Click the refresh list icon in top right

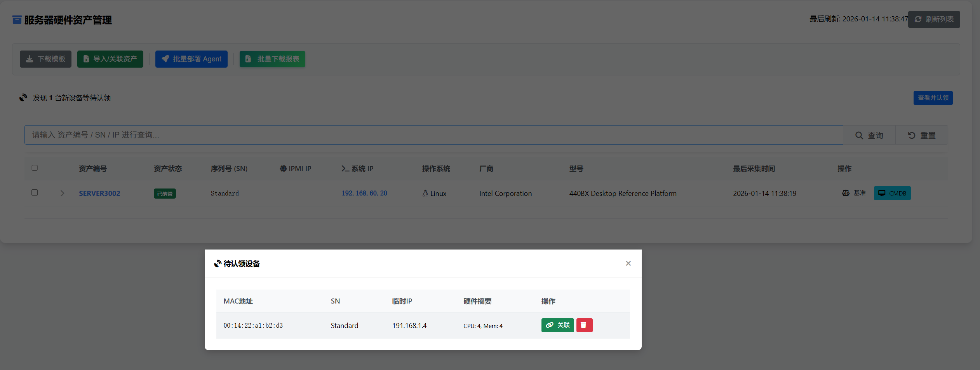click(x=918, y=19)
